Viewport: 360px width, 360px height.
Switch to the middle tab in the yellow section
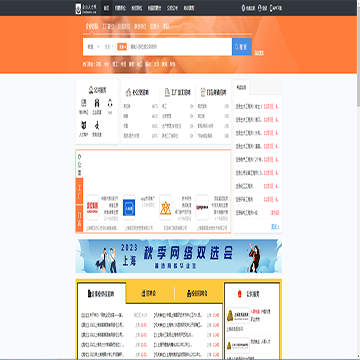click(x=150, y=294)
